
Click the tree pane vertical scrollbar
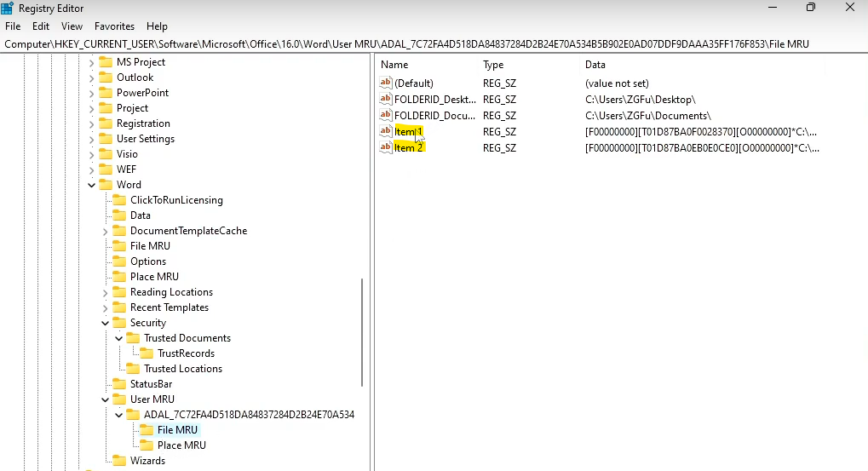point(362,332)
